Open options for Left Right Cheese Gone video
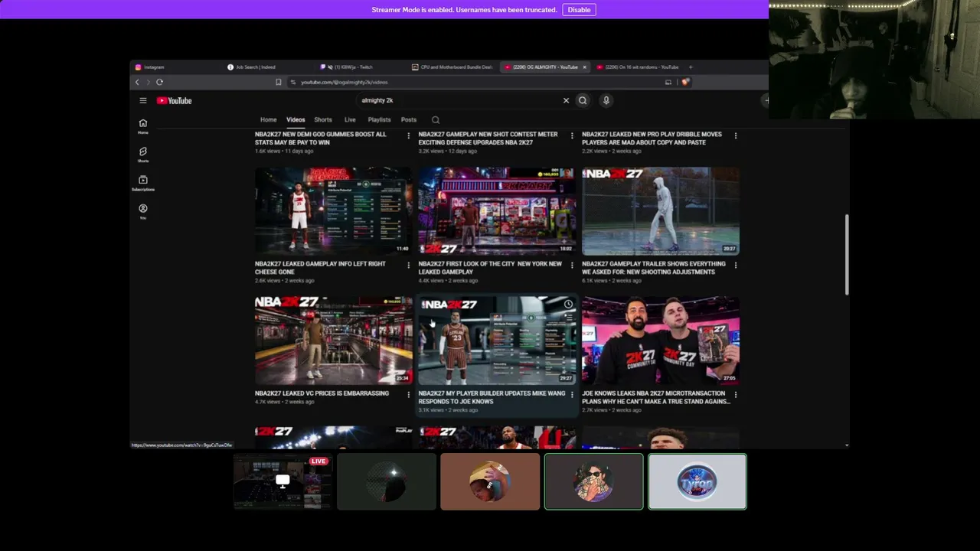 [408, 266]
